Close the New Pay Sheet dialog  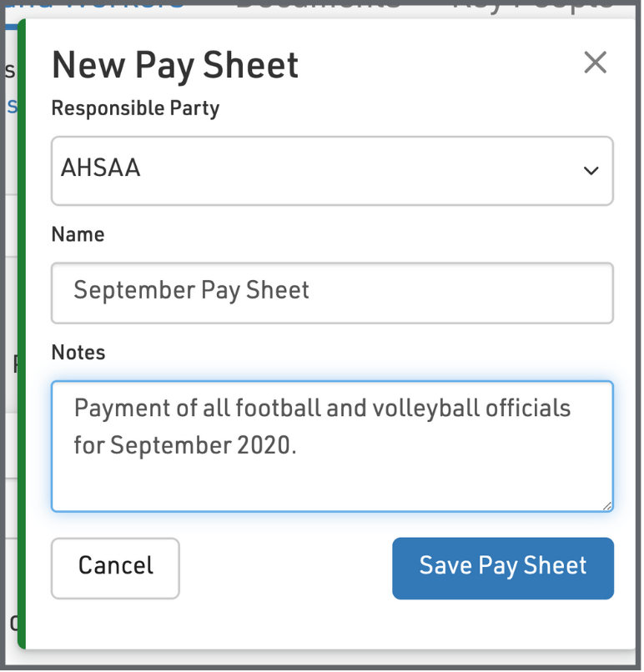tap(595, 63)
